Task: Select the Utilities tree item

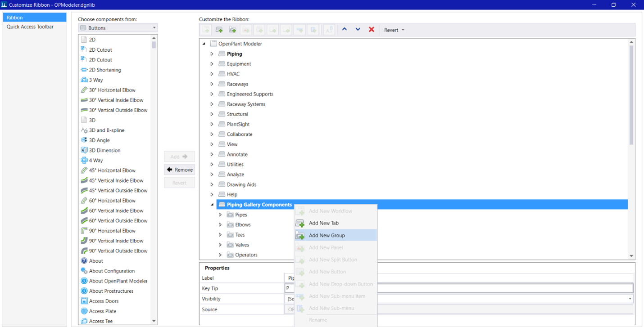Action: [235, 164]
